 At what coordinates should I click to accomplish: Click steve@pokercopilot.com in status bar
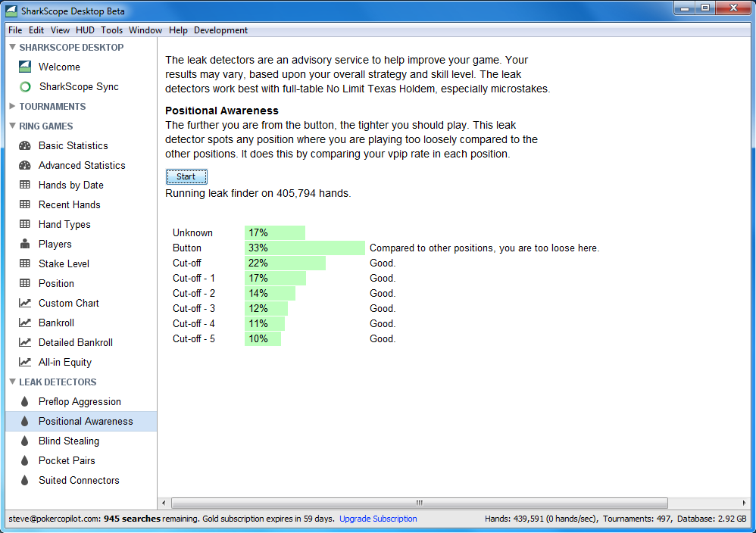(54, 519)
